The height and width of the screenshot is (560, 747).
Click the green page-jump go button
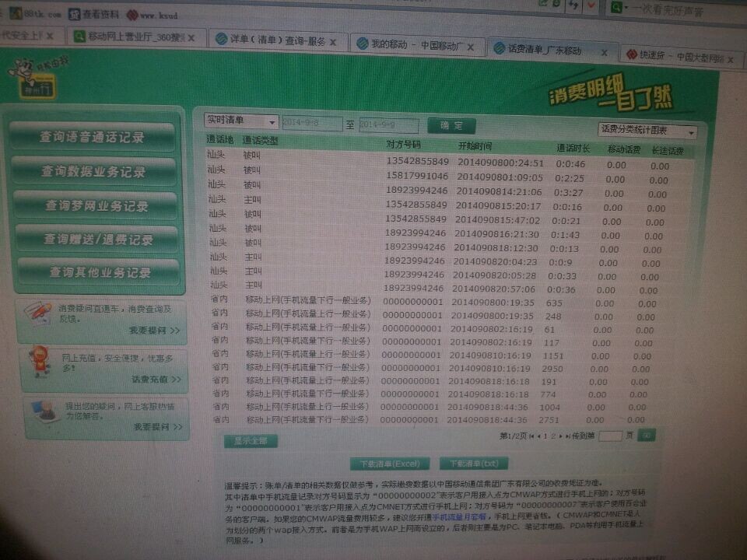(647, 435)
